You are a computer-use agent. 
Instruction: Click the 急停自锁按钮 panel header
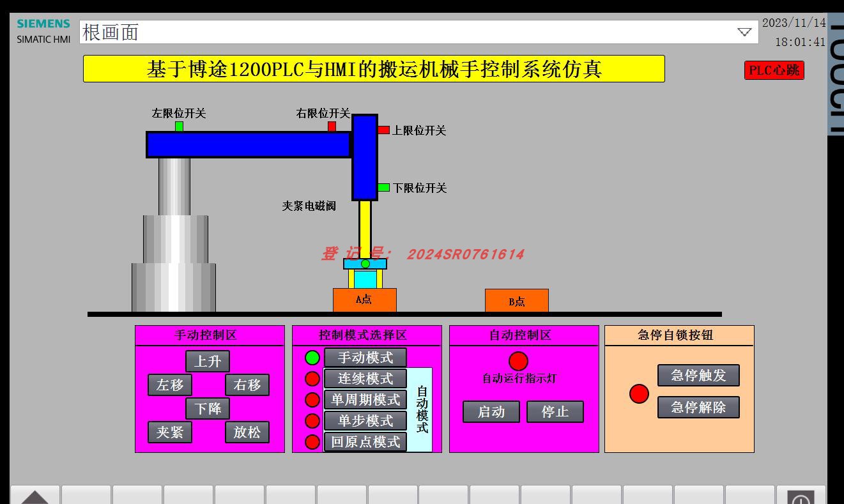(x=679, y=335)
